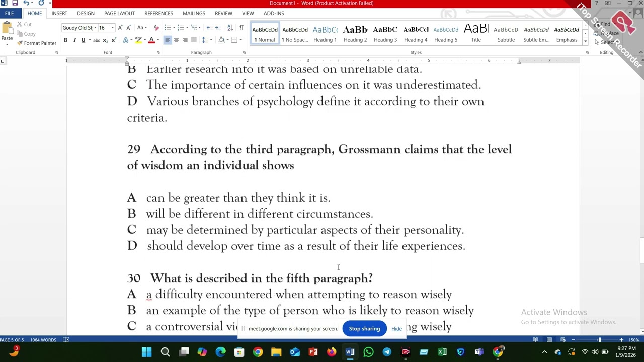
Task: Click the Numbering list icon
Action: pos(181,28)
